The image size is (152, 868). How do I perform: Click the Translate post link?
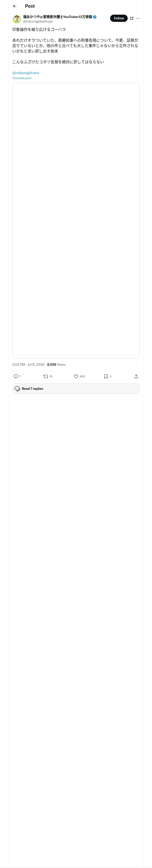tap(22, 78)
